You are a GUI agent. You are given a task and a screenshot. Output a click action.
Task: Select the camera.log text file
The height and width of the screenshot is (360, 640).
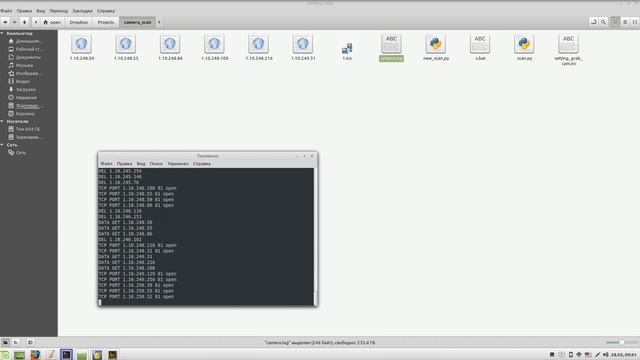(x=391, y=47)
